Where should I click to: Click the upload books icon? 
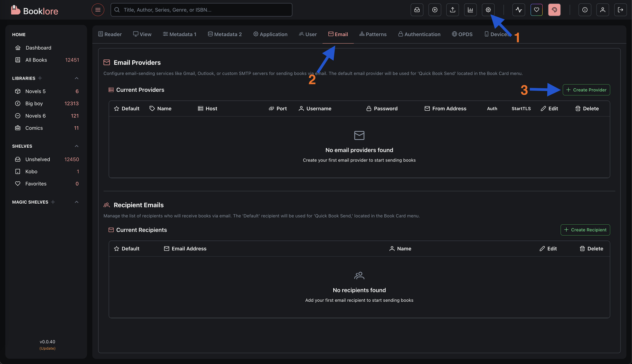point(453,10)
